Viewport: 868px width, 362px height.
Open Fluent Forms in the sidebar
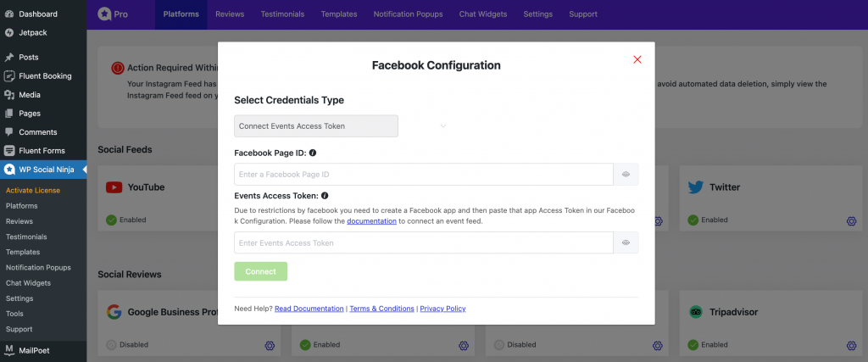coord(43,151)
